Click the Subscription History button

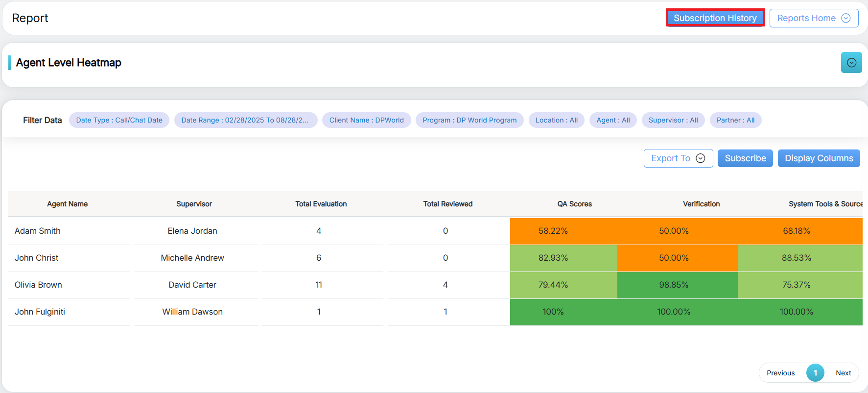pos(715,18)
